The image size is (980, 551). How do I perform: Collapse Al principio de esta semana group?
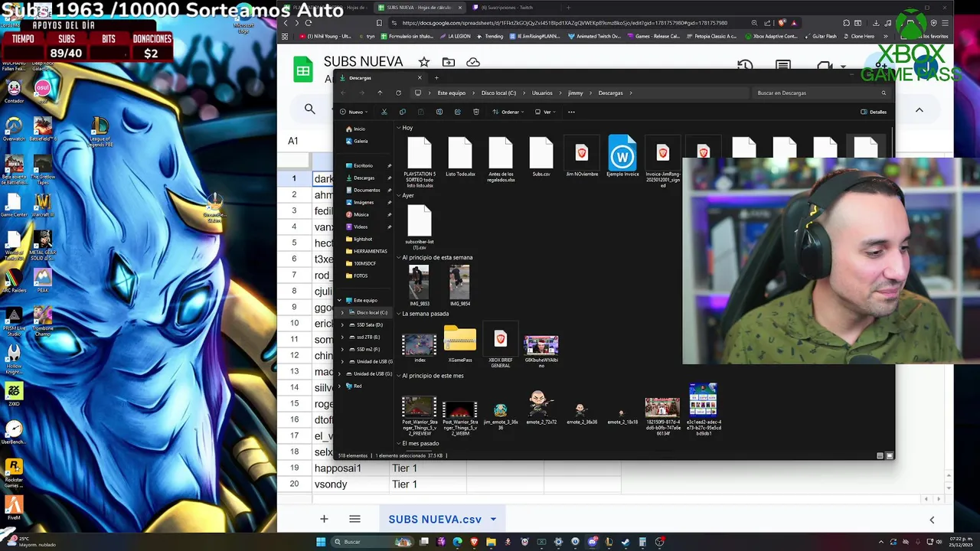[x=399, y=257]
